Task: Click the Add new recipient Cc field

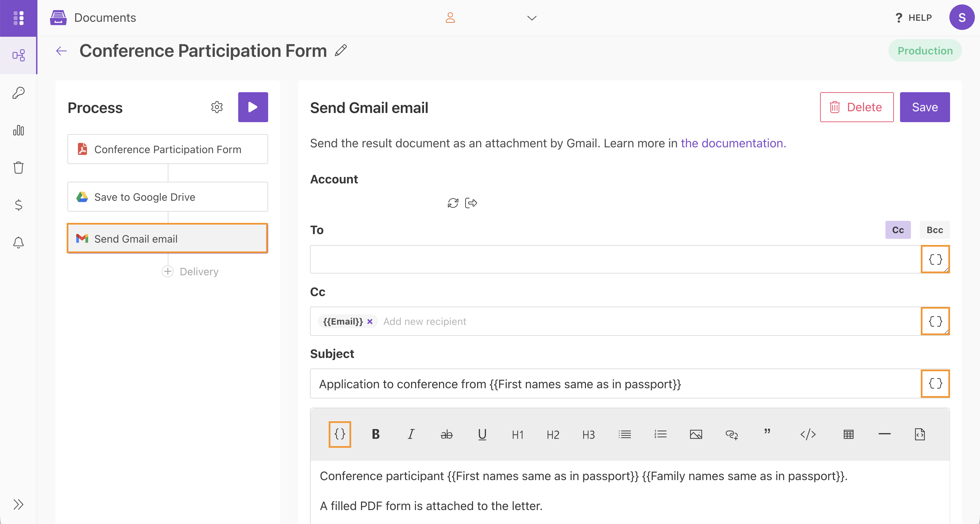Action: point(424,322)
